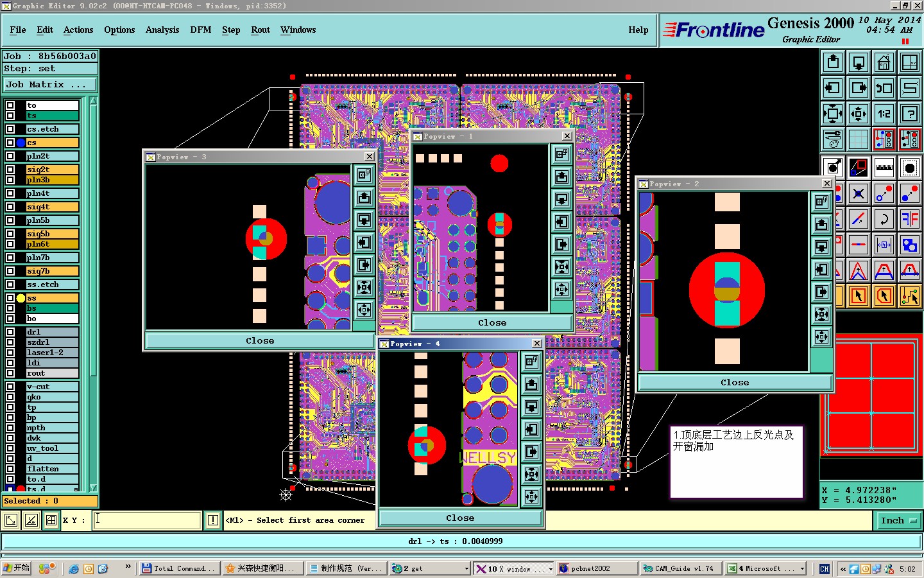Toggle the checkbox for layer drl
This screenshot has width=924, height=578.
10,332
